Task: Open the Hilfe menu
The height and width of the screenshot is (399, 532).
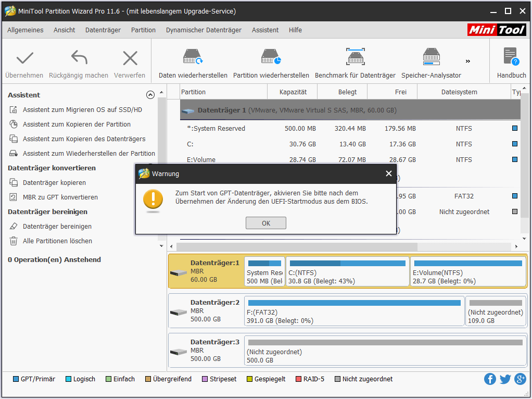Action: pos(295,30)
